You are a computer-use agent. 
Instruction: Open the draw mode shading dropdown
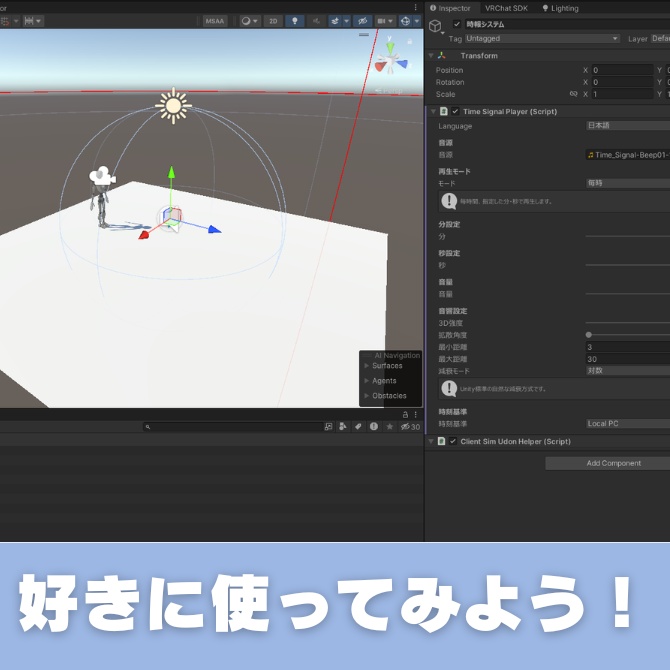coord(250,21)
